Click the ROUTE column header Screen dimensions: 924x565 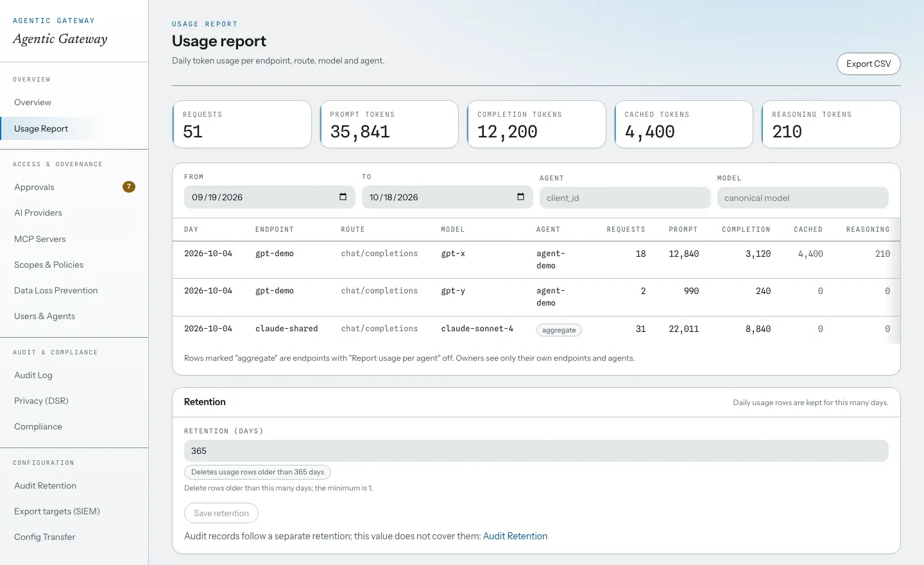tap(353, 229)
